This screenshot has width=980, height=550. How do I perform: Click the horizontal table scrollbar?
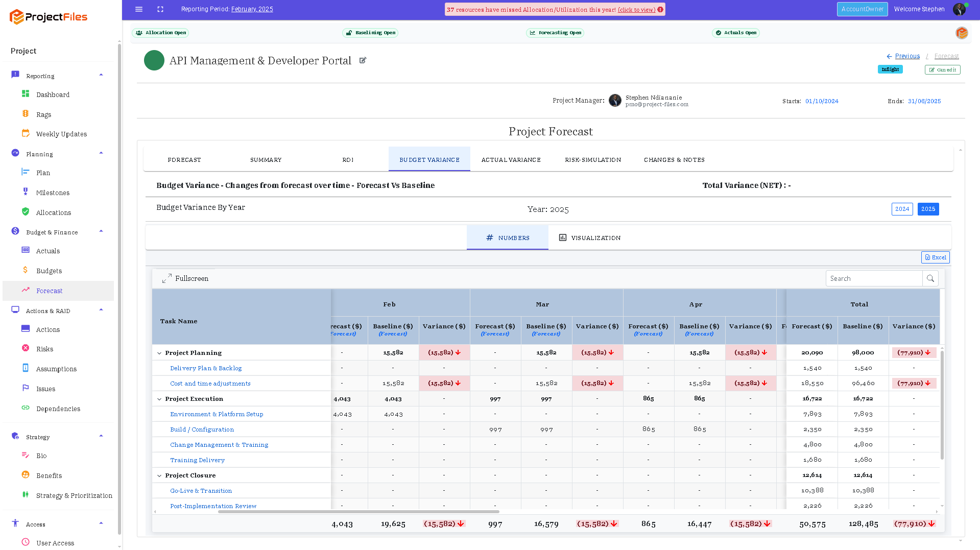coord(358,511)
